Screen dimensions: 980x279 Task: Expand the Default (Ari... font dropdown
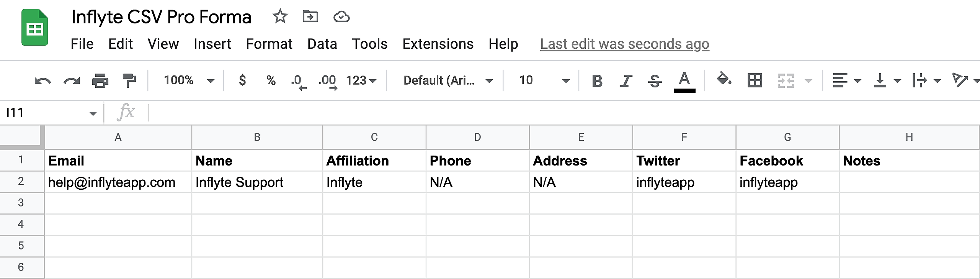pos(448,80)
